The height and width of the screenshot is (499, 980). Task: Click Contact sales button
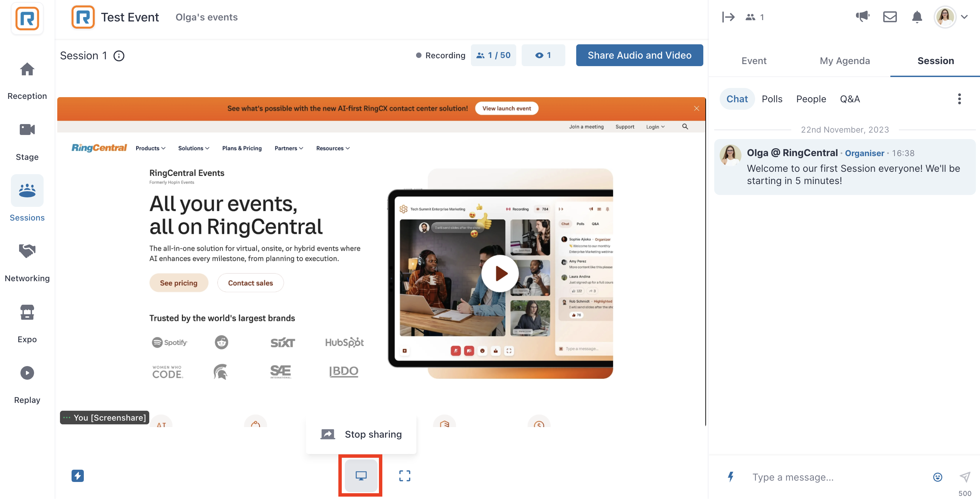coord(250,283)
